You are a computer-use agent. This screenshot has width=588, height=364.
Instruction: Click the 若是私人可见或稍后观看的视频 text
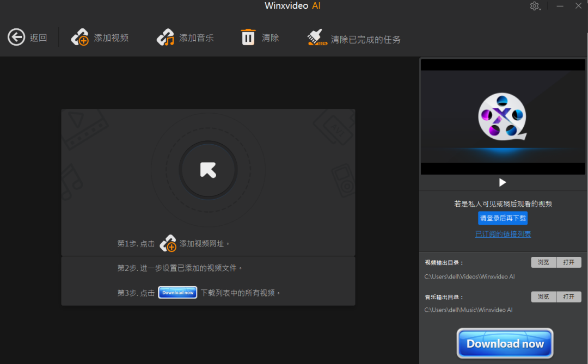point(503,204)
